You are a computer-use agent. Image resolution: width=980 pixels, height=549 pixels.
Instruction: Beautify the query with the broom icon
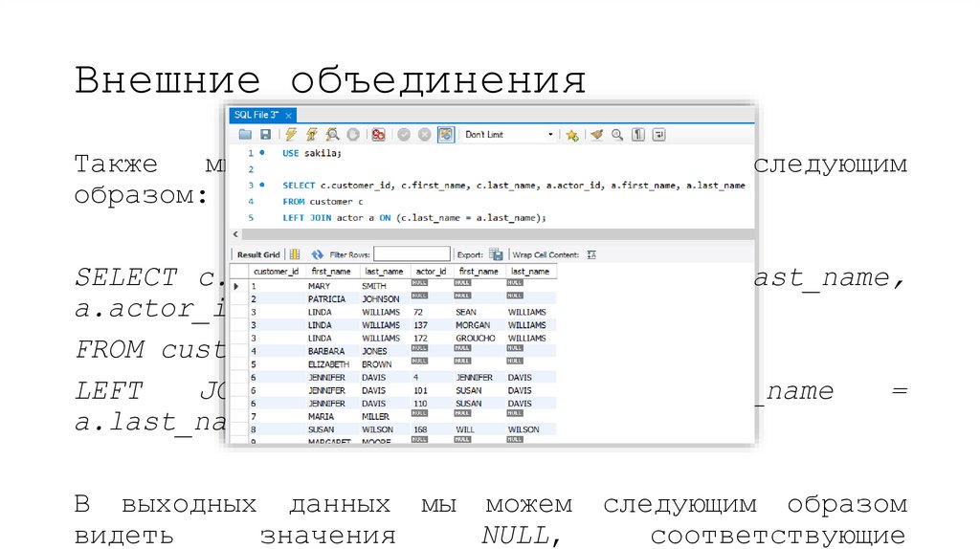click(x=597, y=134)
